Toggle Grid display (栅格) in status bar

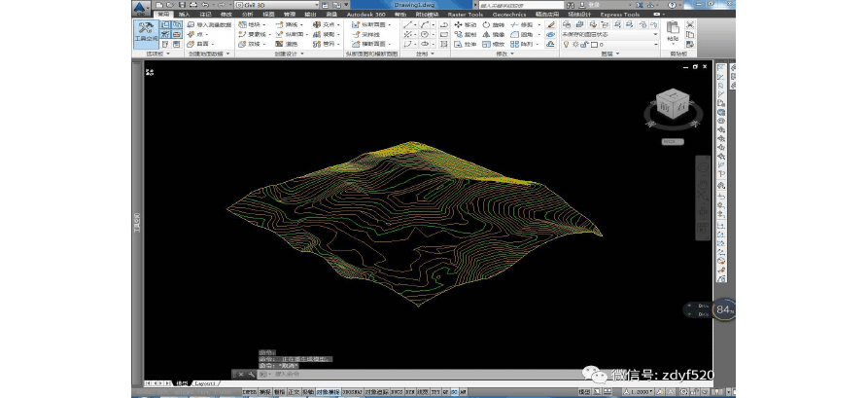279,391
